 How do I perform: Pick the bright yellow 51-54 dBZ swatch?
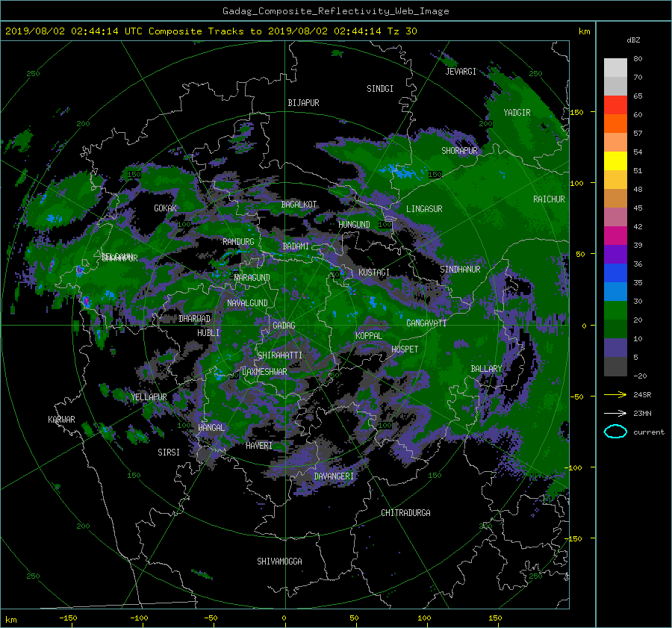coord(615,161)
